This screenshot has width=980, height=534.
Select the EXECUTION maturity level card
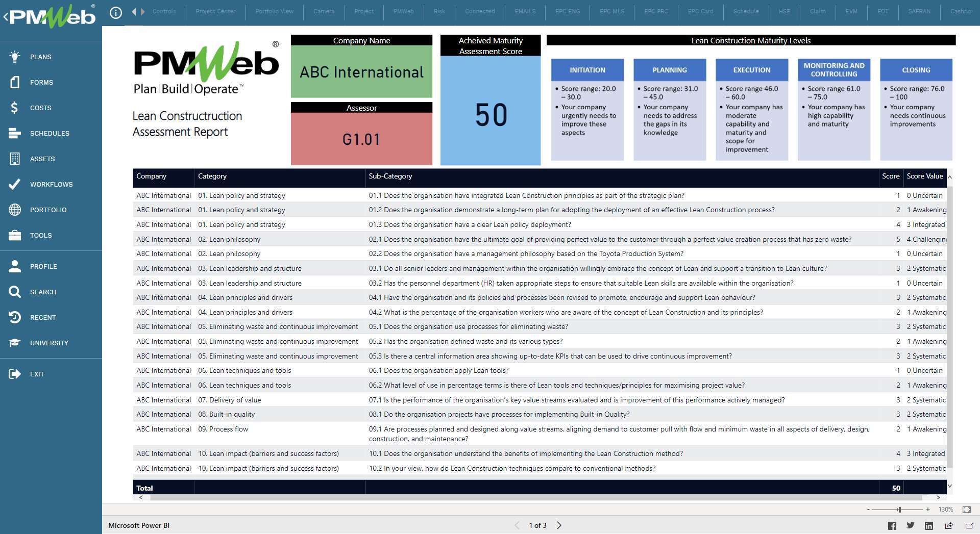coord(752,110)
